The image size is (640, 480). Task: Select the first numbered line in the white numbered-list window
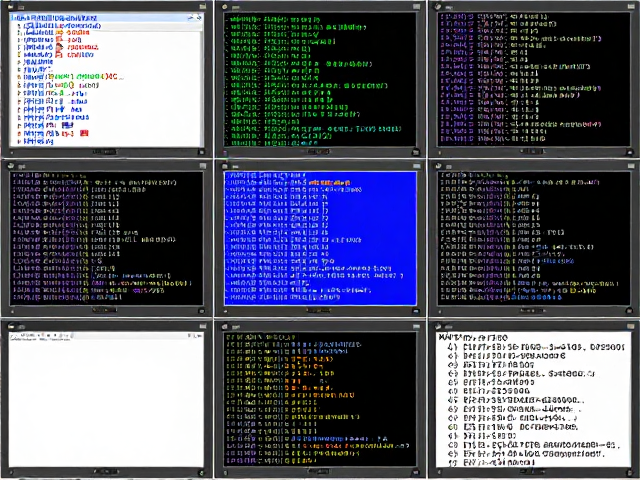[536, 347]
